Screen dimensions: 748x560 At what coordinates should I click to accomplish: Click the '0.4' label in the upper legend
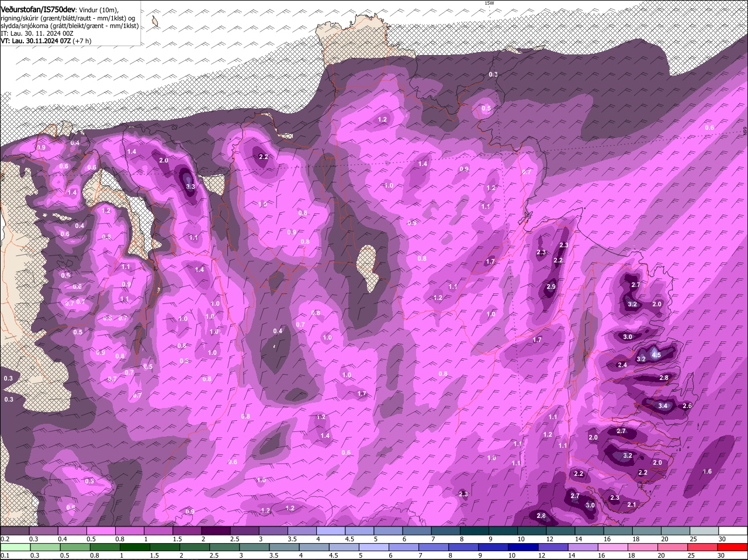[x=62, y=539]
